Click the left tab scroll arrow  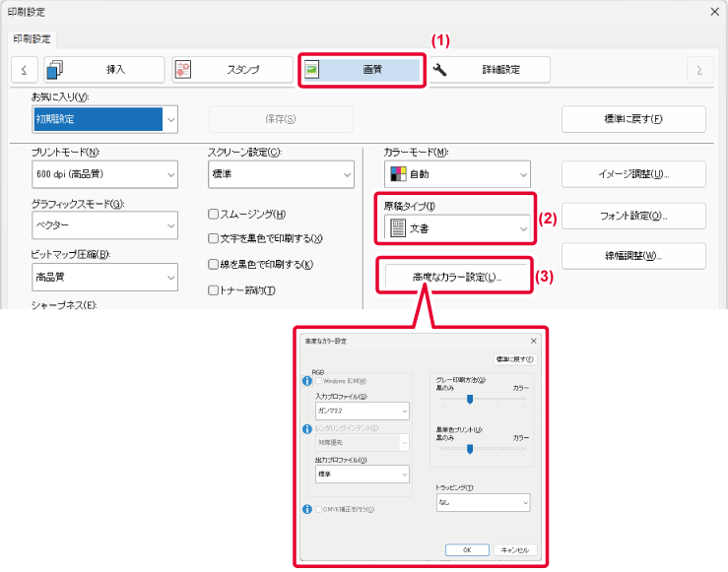23,70
